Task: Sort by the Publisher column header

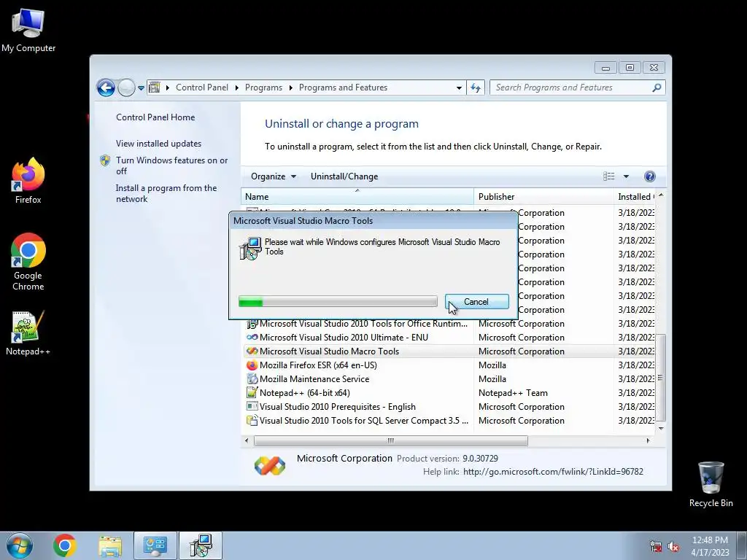Action: point(543,197)
